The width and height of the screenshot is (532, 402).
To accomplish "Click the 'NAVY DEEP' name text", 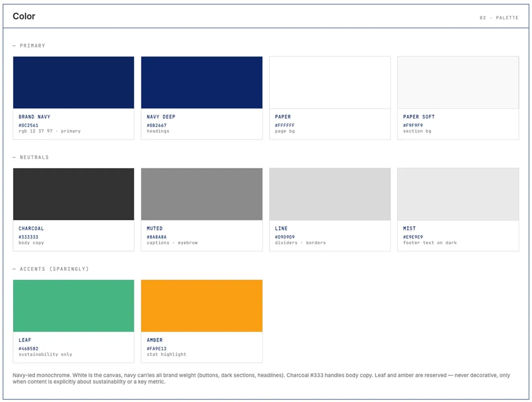I will [x=161, y=117].
